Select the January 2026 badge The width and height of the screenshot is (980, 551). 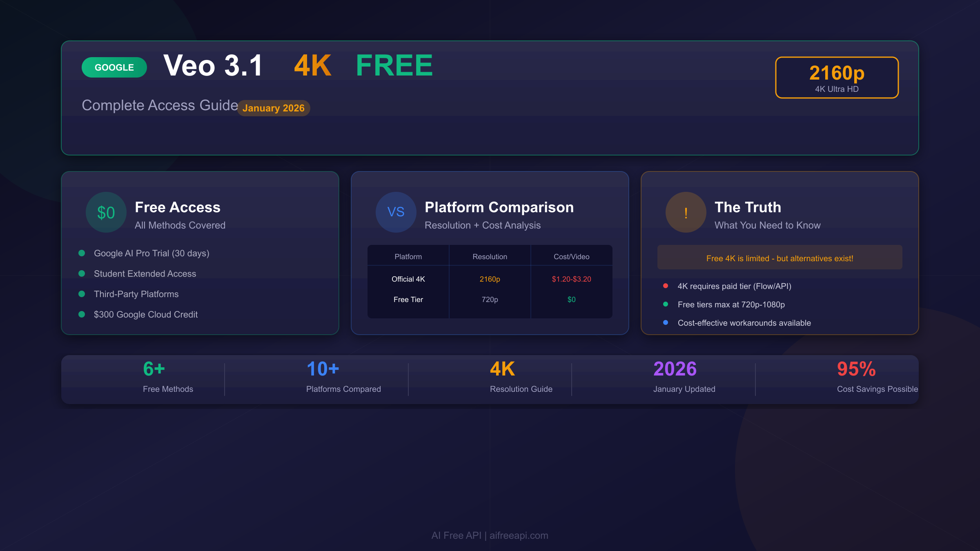click(273, 108)
